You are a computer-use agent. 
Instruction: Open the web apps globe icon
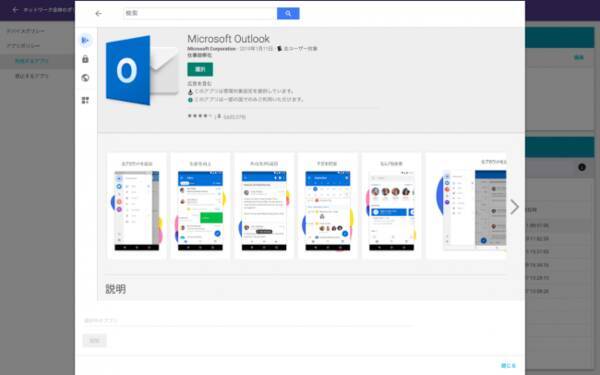tap(85, 78)
